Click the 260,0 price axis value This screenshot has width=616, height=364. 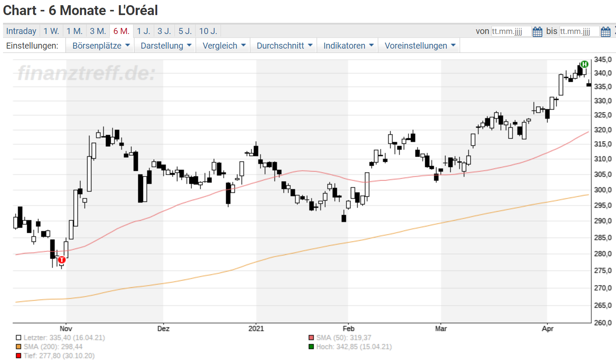tap(603, 323)
